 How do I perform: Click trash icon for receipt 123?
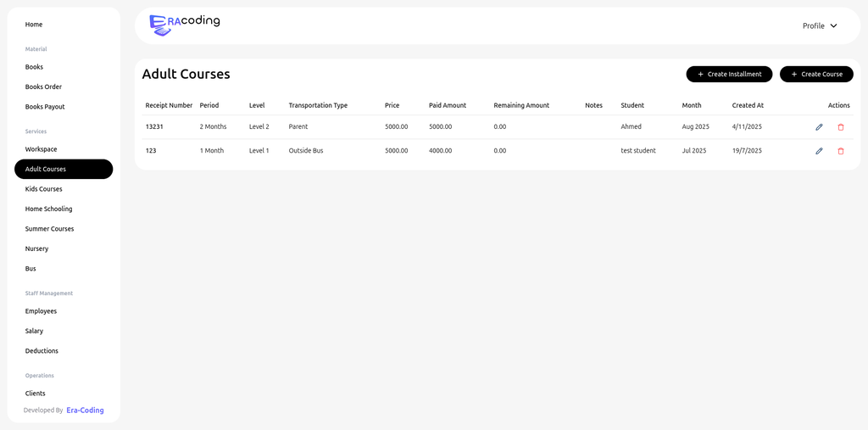(841, 151)
